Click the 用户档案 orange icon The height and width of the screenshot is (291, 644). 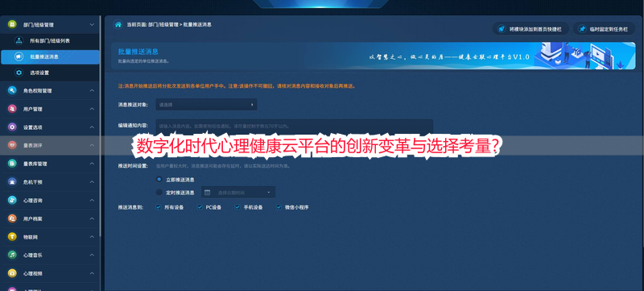pos(12,218)
